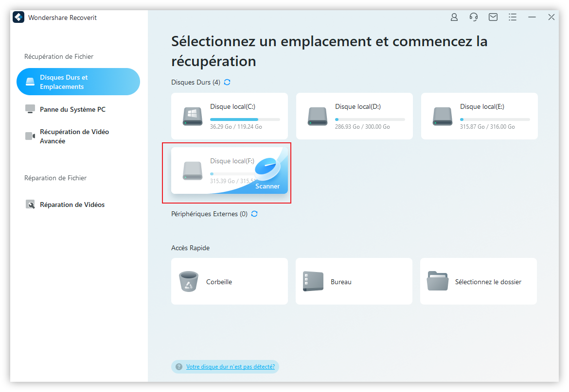This screenshot has width=569, height=392.
Task: Click the Wondershare Recoverit logo icon
Action: coord(18,17)
